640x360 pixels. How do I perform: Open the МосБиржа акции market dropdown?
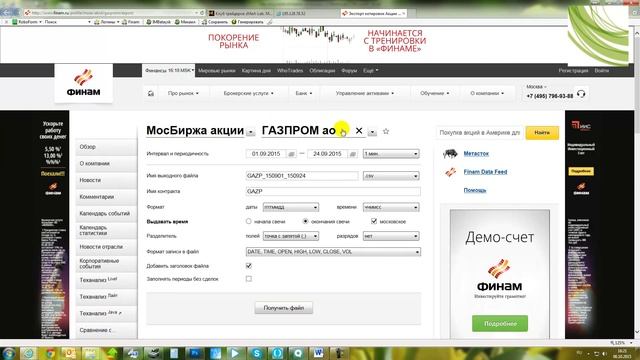[x=251, y=132]
